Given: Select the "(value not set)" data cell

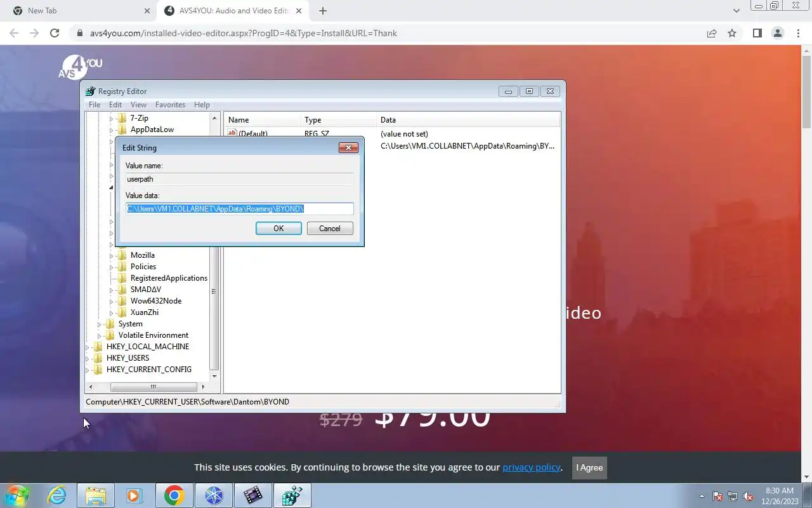Looking at the screenshot, I should pyautogui.click(x=404, y=134).
